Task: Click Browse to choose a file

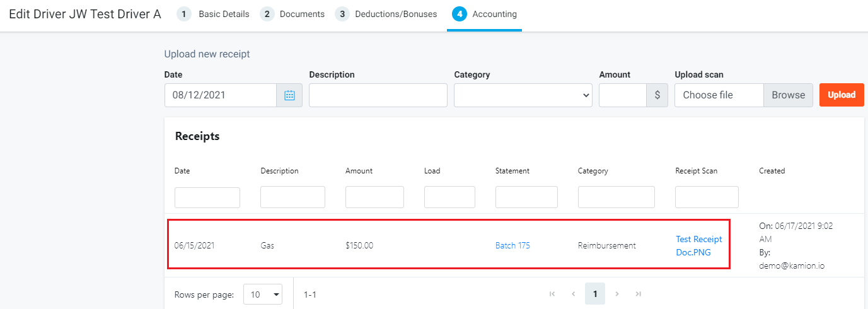Action: [789, 95]
